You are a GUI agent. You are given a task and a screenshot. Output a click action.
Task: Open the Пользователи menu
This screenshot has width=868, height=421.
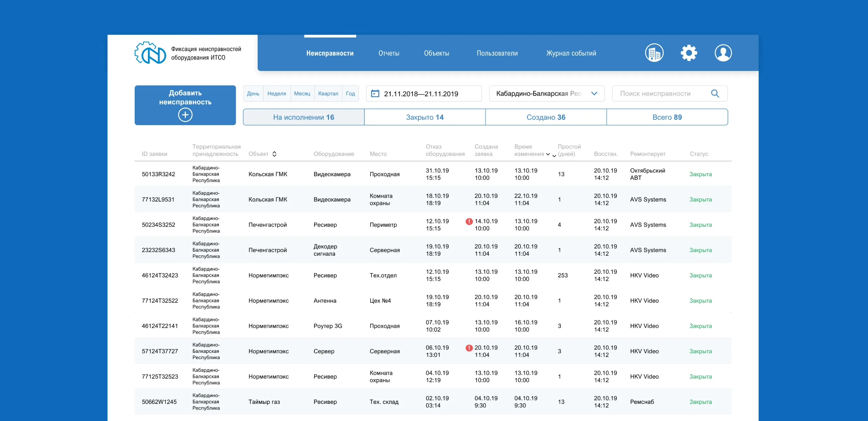497,53
